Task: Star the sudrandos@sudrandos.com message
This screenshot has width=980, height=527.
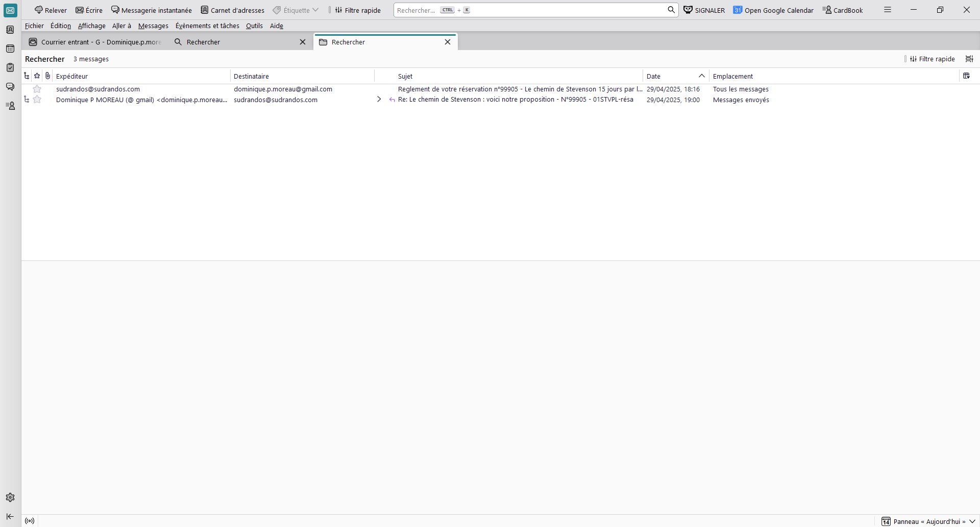Action: pyautogui.click(x=37, y=89)
